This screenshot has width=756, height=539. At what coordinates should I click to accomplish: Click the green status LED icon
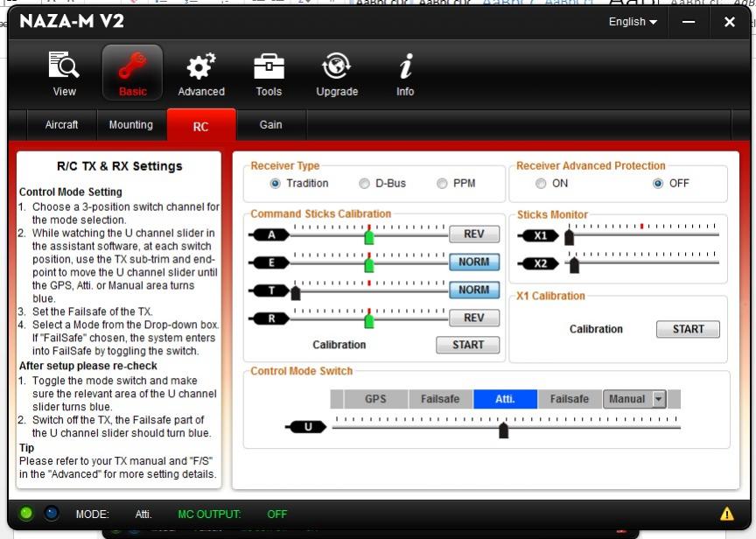[x=26, y=514]
